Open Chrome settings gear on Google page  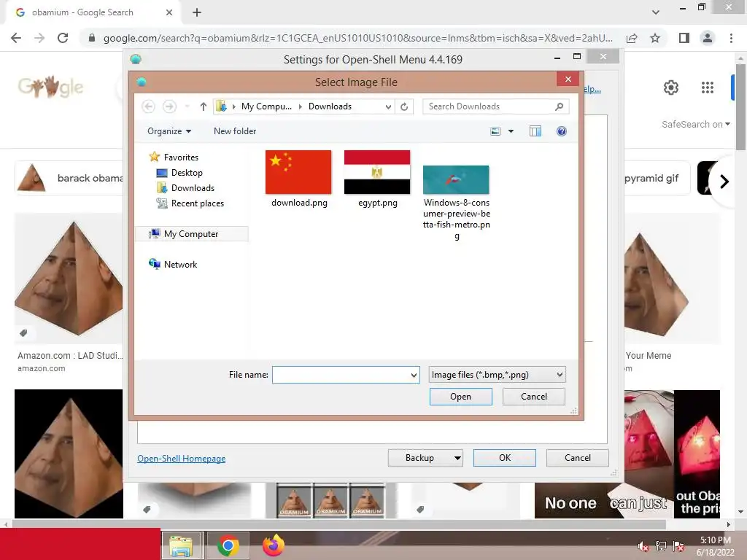(x=671, y=87)
